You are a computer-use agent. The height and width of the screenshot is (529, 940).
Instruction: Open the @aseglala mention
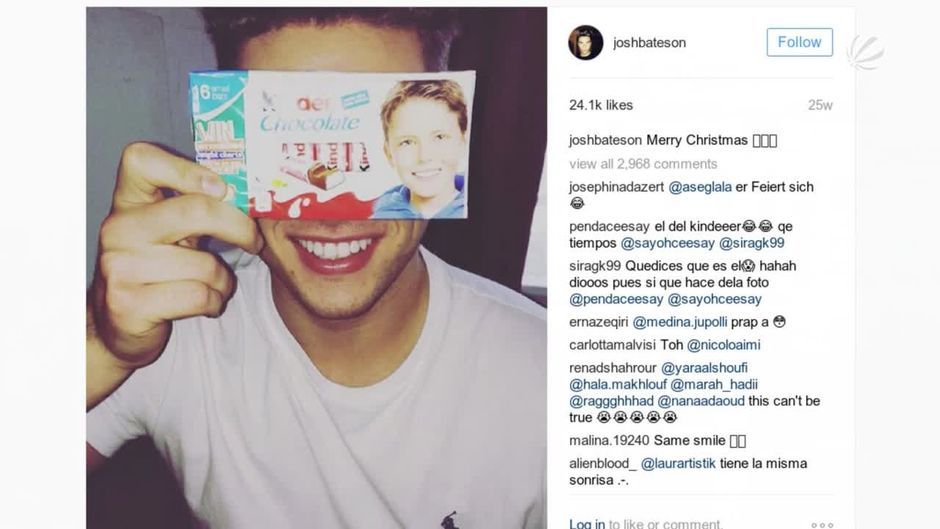point(700,187)
